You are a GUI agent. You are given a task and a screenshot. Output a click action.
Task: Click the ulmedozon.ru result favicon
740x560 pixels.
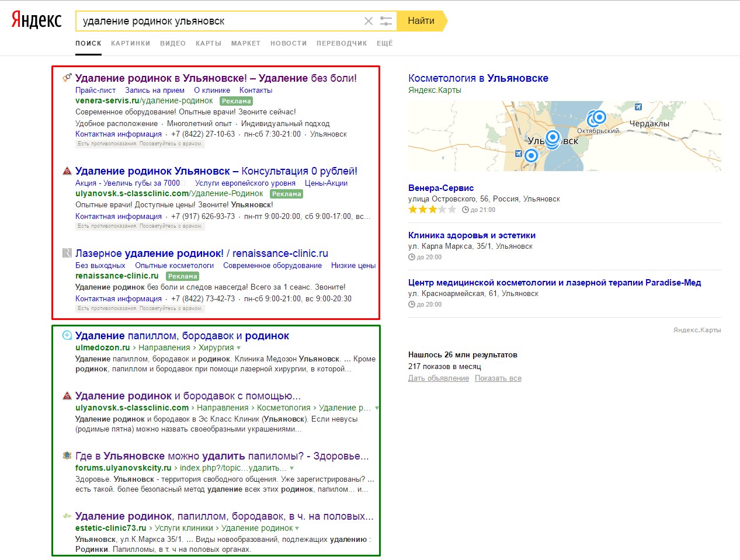pyautogui.click(x=67, y=335)
